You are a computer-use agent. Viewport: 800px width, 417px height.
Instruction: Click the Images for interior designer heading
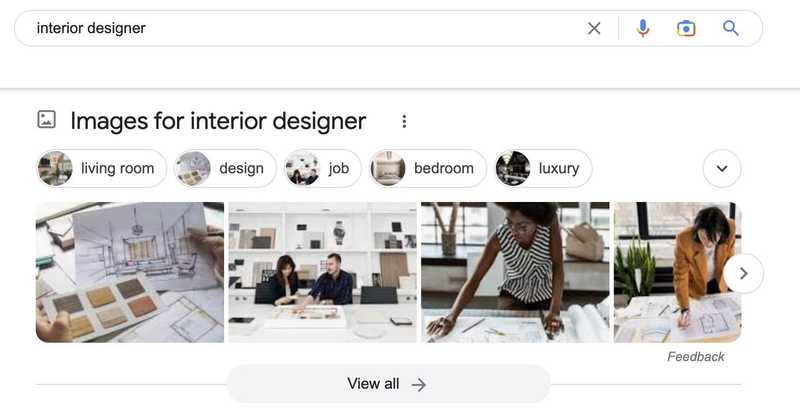(x=218, y=121)
